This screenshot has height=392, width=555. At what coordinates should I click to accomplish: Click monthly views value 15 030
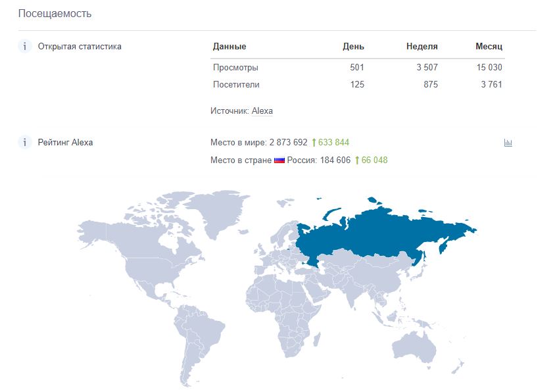pyautogui.click(x=489, y=67)
